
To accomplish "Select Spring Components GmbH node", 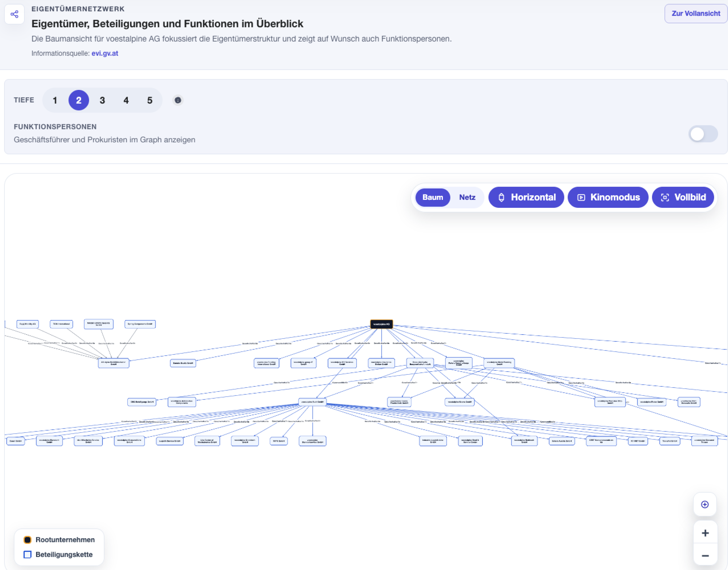I will point(140,324).
